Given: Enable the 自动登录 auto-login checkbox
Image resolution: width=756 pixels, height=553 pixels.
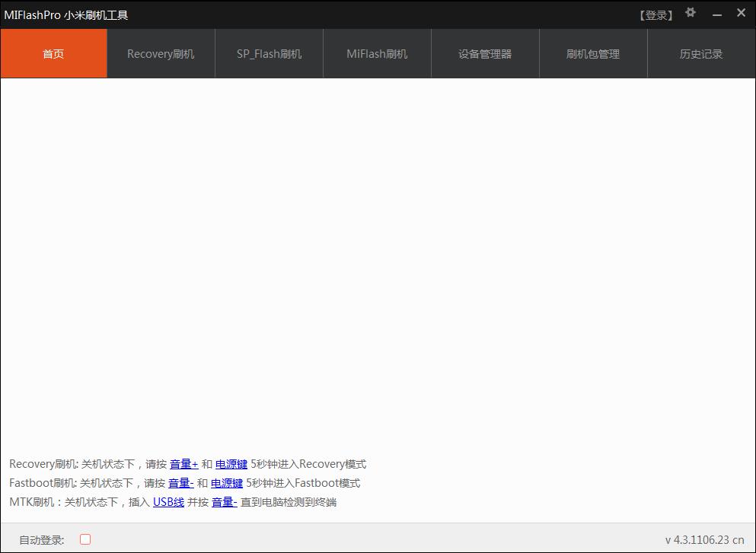Looking at the screenshot, I should click(x=85, y=539).
